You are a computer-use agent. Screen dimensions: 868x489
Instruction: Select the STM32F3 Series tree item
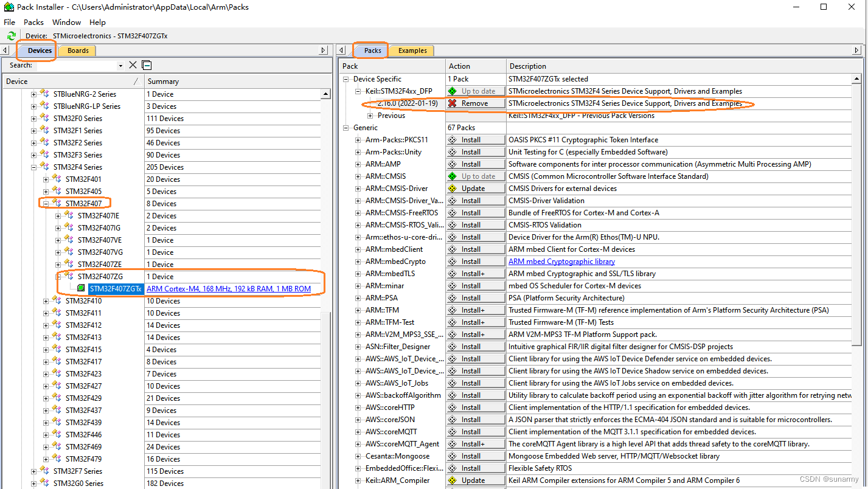[77, 155]
